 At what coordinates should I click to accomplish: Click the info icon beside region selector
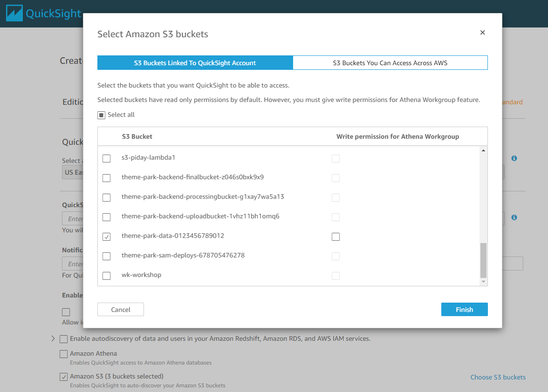tap(514, 158)
